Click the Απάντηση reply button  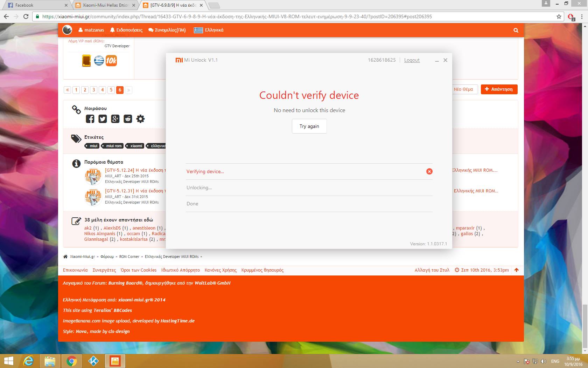499,89
